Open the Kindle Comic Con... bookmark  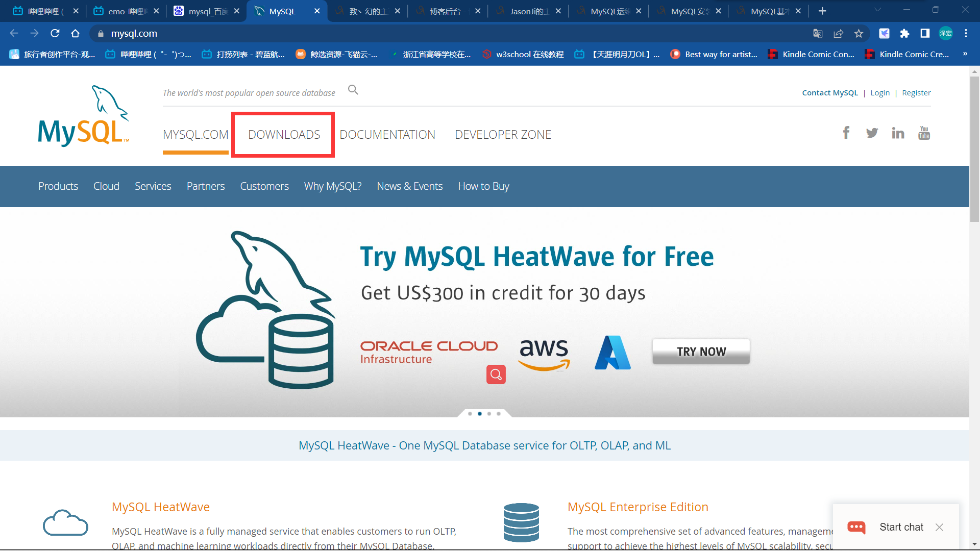[811, 54]
